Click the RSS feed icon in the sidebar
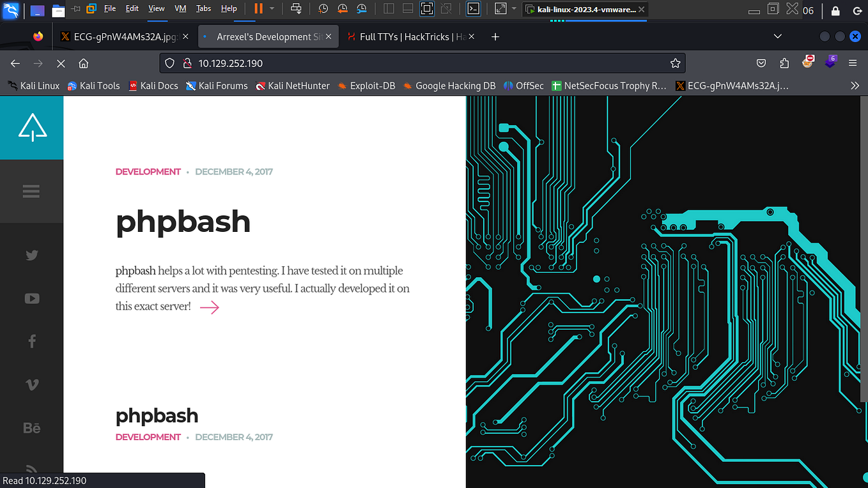 (x=31, y=469)
